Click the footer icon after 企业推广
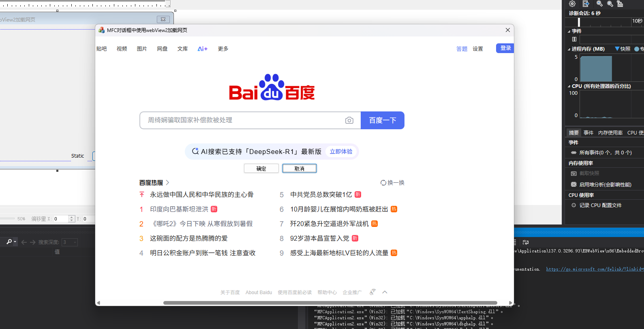The height and width of the screenshot is (329, 644). point(373,292)
